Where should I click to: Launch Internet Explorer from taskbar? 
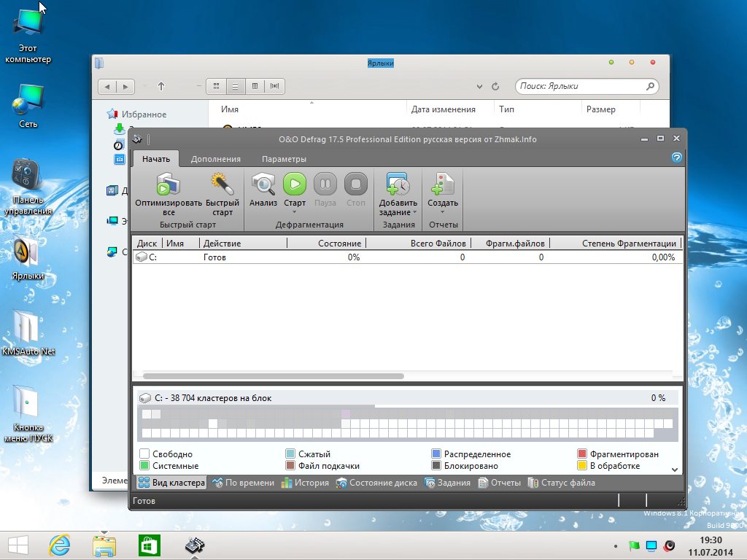pyautogui.click(x=60, y=545)
